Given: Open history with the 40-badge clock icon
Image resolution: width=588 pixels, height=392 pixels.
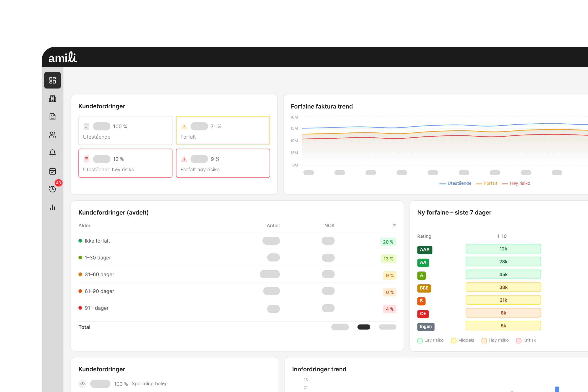Looking at the screenshot, I should point(52,189).
